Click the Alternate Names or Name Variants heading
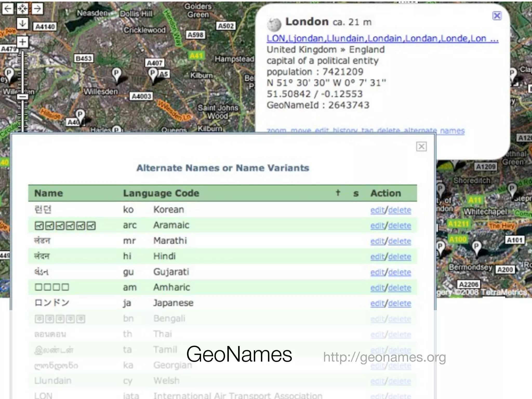The image size is (532, 399). [x=223, y=168]
